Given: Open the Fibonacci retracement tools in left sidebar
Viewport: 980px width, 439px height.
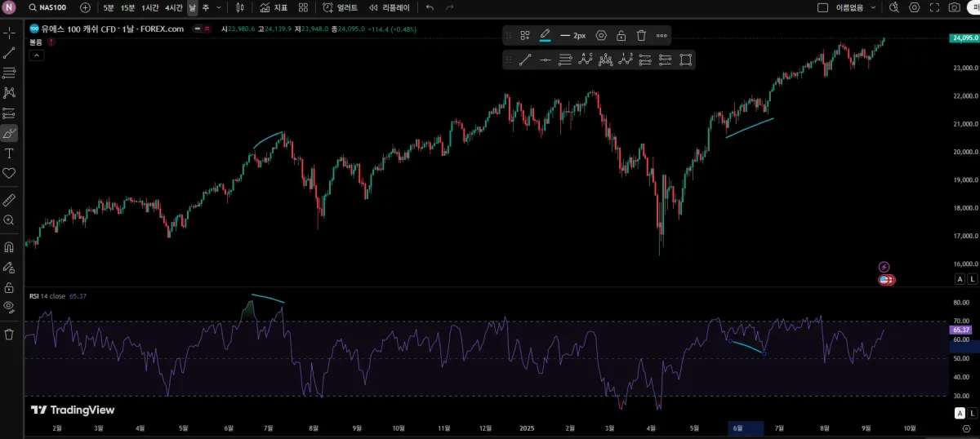Looking at the screenshot, I should click(9, 73).
